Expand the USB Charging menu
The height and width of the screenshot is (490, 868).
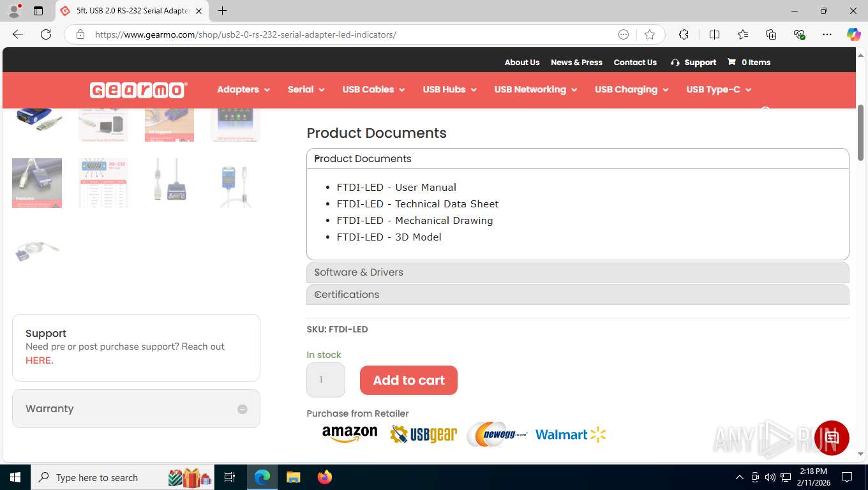point(632,90)
